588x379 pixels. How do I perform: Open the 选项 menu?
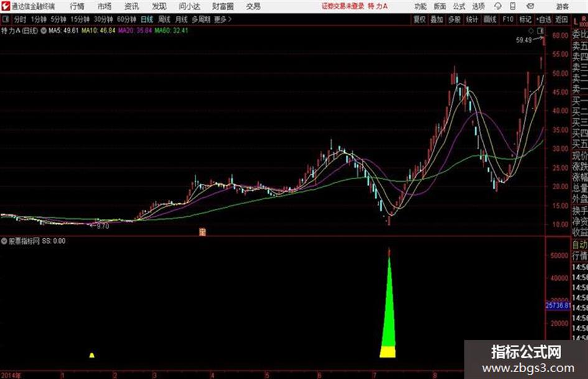tap(478, 6)
